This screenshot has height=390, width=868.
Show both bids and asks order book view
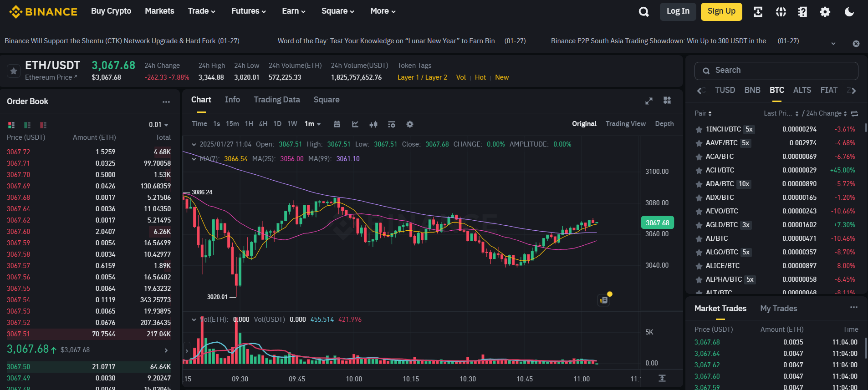[11, 125]
